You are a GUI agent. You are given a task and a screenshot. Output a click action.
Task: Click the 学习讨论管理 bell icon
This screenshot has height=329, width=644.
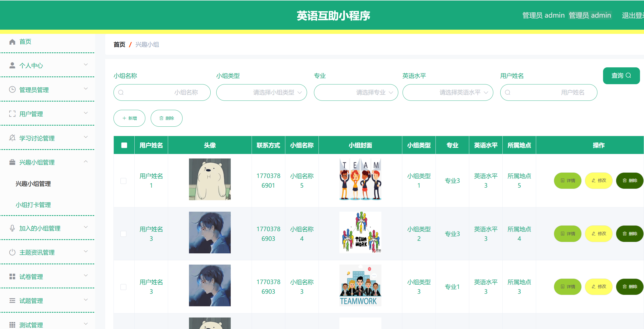pyautogui.click(x=12, y=138)
